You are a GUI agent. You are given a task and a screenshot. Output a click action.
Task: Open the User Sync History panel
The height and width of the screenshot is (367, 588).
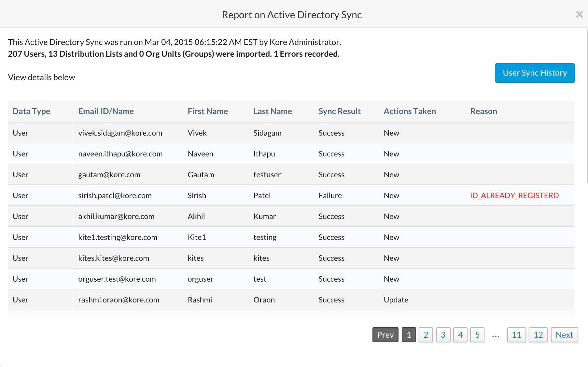(534, 73)
